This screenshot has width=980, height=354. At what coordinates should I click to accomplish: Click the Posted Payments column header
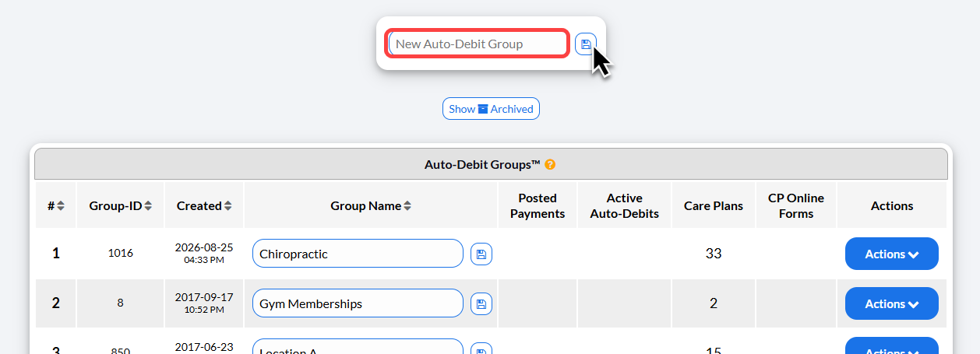[538, 206]
